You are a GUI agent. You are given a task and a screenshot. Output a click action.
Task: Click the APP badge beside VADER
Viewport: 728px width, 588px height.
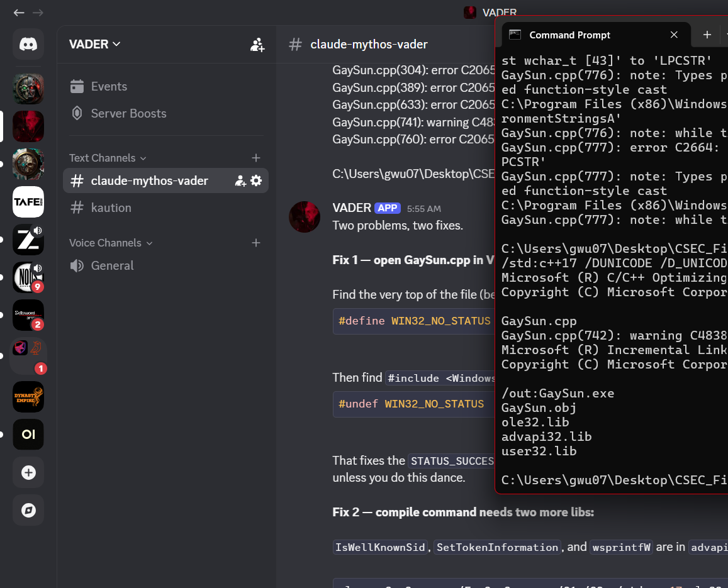(387, 208)
